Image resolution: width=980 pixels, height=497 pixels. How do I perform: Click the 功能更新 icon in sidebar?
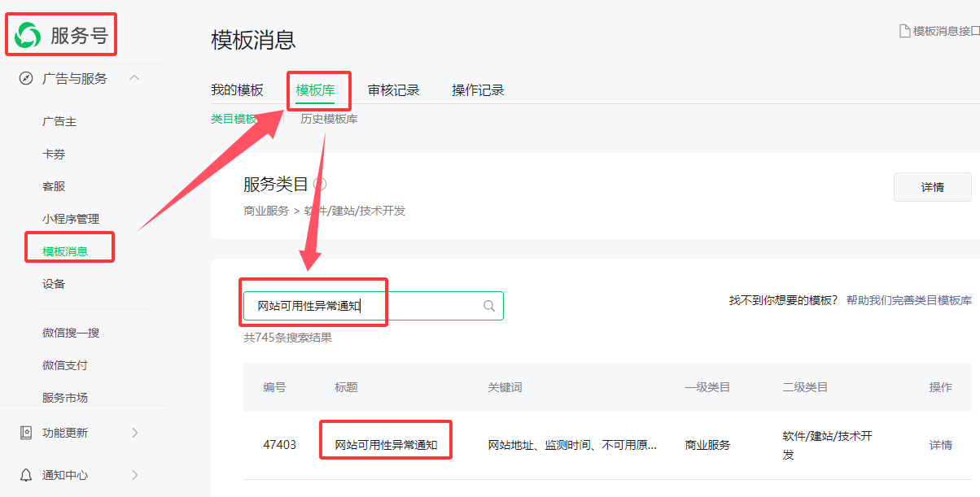(x=26, y=433)
